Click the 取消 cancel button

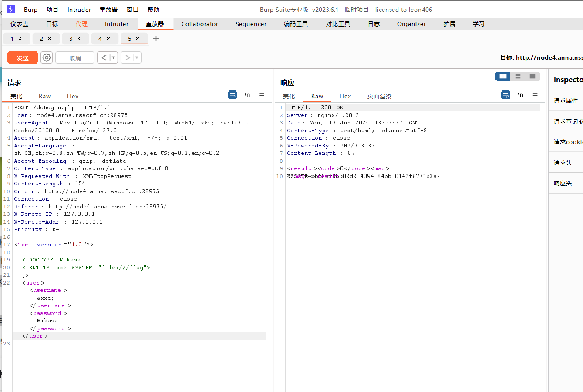tap(75, 58)
